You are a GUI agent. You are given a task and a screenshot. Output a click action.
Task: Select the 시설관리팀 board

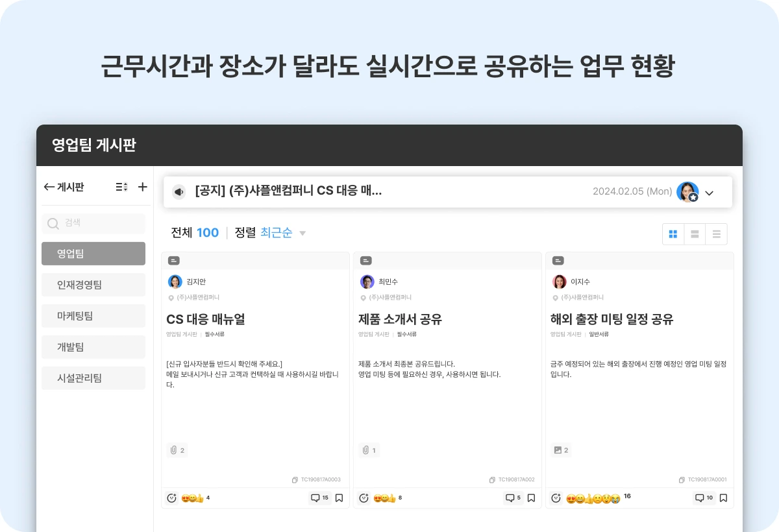tap(93, 378)
